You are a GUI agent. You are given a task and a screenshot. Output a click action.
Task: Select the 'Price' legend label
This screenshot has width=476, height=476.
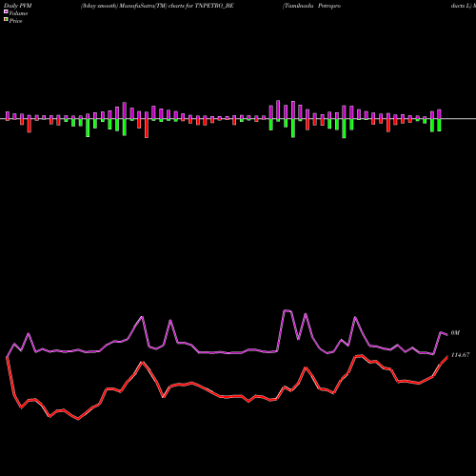point(15,21)
